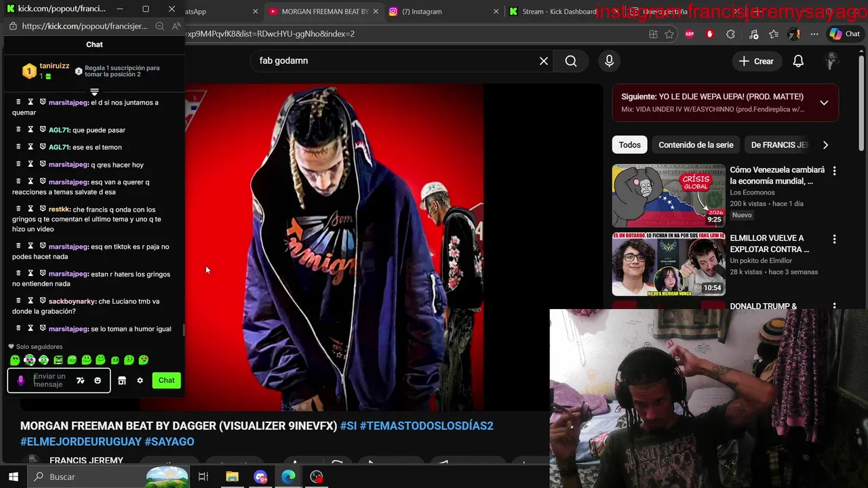
Task: Open the YouTube account avatar menu
Action: click(x=831, y=61)
